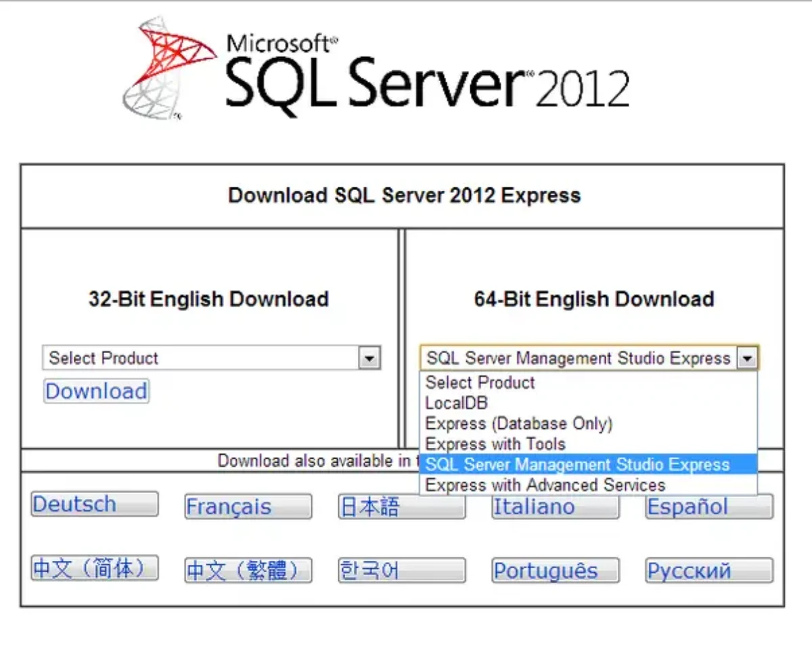Image resolution: width=812 pixels, height=646 pixels.
Task: Click the SQL Server 2012 logo
Action: tap(376, 71)
